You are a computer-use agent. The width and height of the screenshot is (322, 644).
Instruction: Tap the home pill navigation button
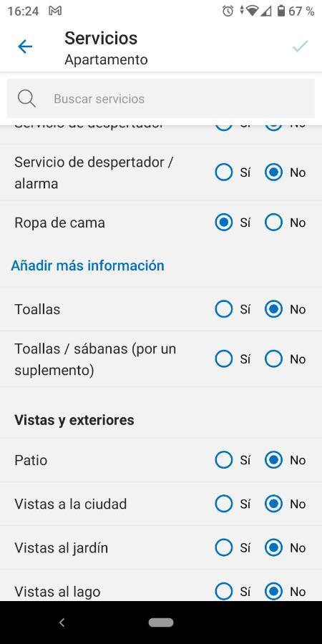click(x=161, y=623)
